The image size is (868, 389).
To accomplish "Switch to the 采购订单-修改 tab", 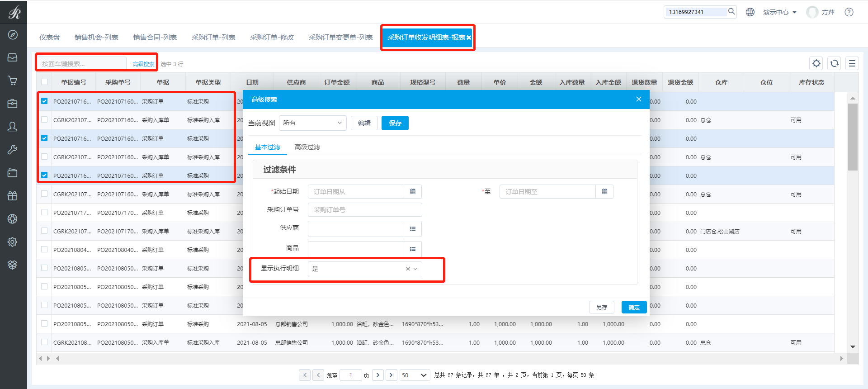I will click(272, 38).
